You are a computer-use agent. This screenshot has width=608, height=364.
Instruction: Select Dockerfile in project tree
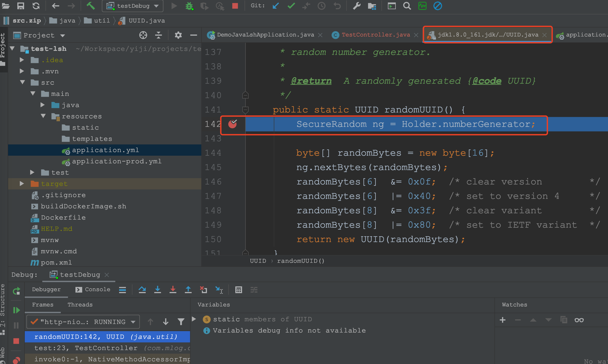pyautogui.click(x=58, y=218)
